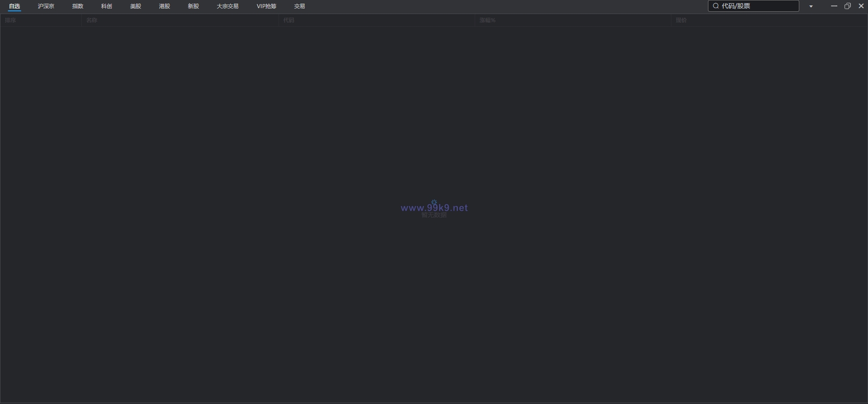Screen dimensions: 868x404
Task: Switch to the 自选 tab
Action: tap(14, 6)
